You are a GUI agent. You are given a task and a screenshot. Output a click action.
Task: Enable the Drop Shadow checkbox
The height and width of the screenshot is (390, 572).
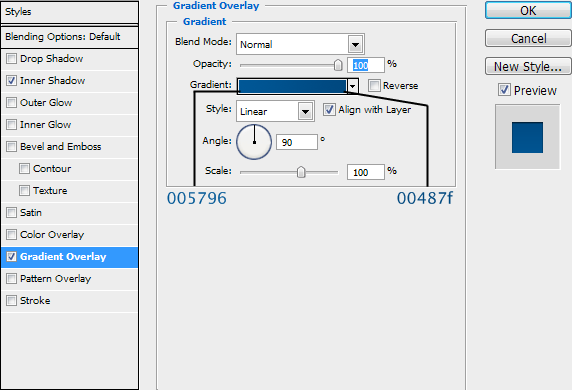pos(12,58)
